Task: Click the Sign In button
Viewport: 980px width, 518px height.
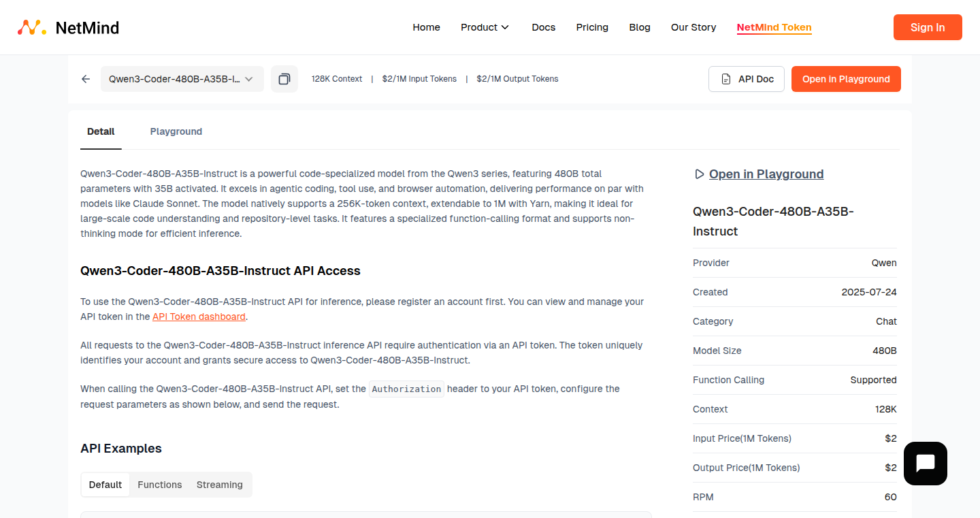Action: click(928, 27)
